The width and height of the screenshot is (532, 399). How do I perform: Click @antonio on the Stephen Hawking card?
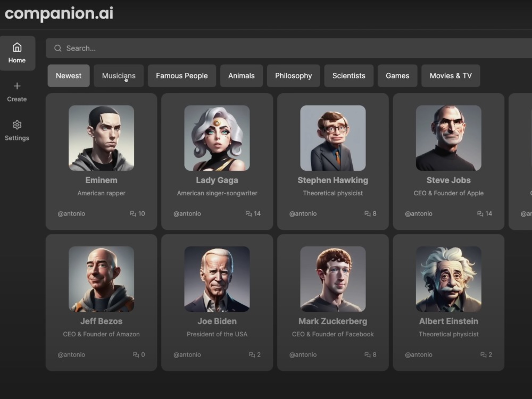click(303, 214)
